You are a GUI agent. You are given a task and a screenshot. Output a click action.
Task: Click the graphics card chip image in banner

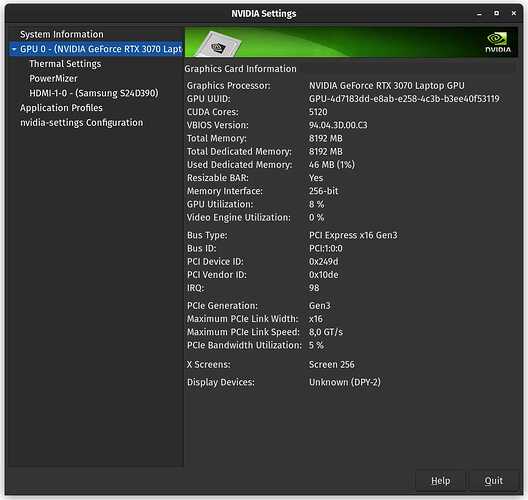[x=219, y=44]
